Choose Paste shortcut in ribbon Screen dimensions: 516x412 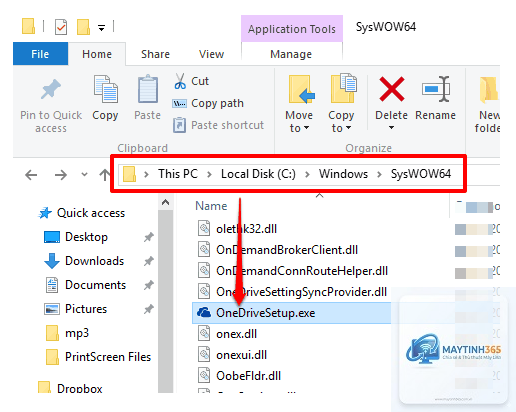[x=218, y=125]
